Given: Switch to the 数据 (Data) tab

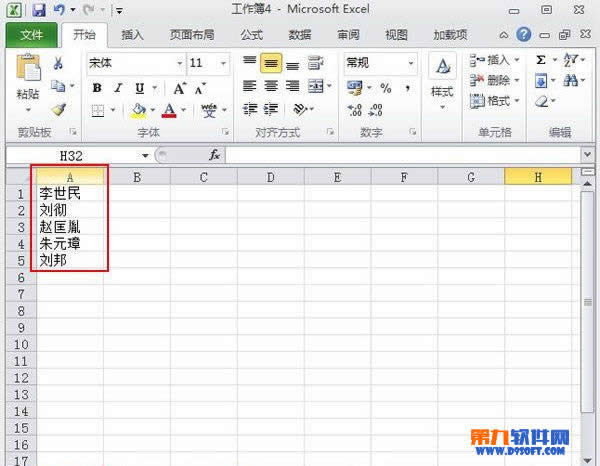Looking at the screenshot, I should click(x=300, y=35).
